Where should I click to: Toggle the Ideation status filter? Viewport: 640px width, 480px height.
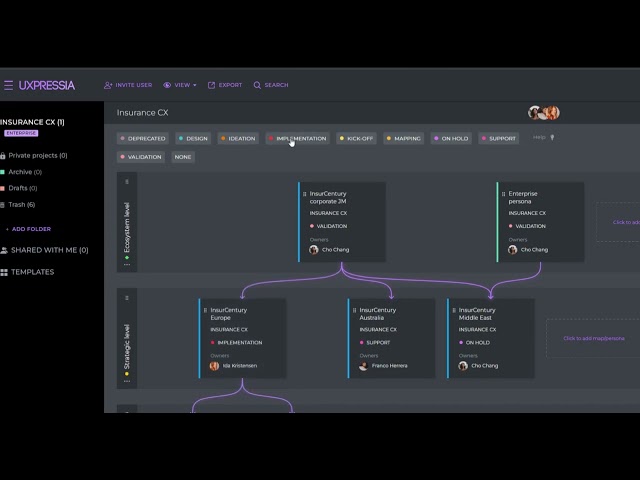(238, 138)
